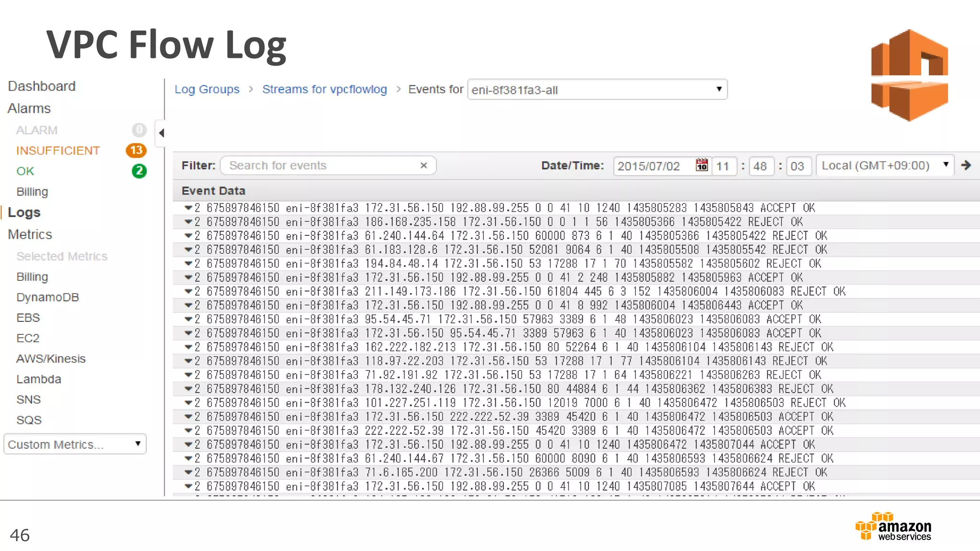Open Lambda metrics
The width and height of the screenshot is (980, 551).
coord(39,379)
